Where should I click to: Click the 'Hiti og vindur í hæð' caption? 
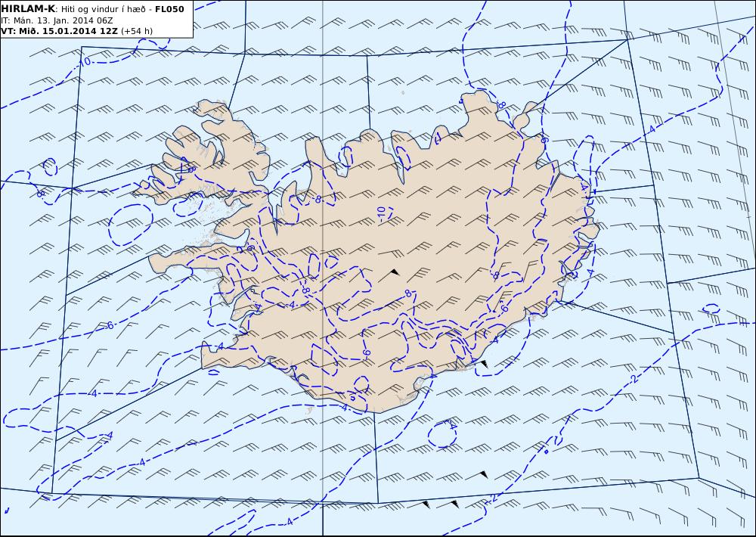click(103, 9)
